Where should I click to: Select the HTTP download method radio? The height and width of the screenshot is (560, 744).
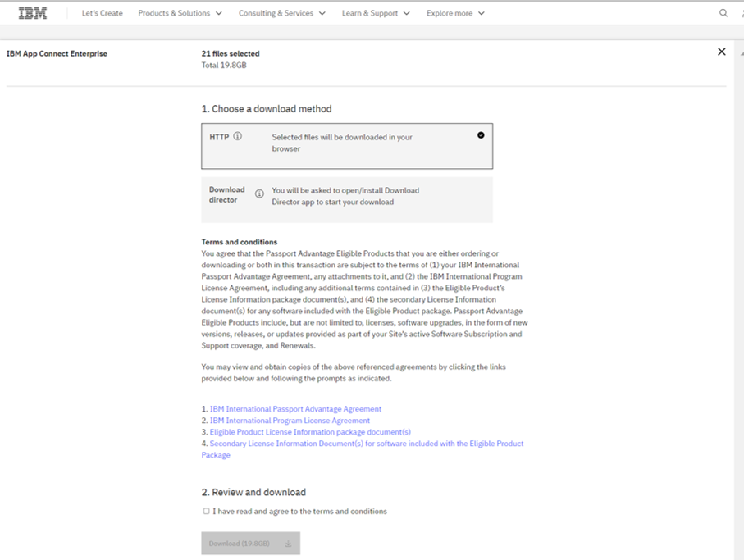[481, 135]
